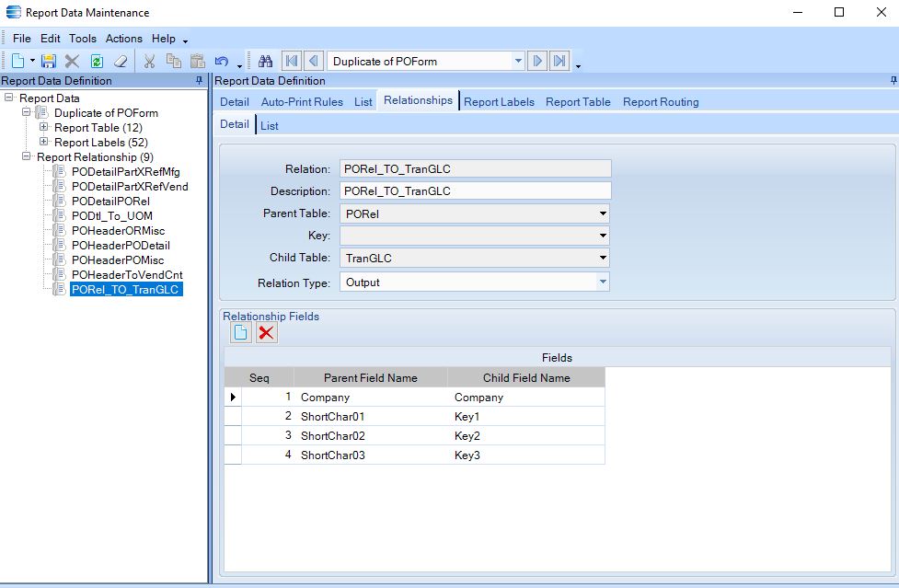
Task: Select PODtl_To_UOM relationship in tree
Action: pos(112,216)
